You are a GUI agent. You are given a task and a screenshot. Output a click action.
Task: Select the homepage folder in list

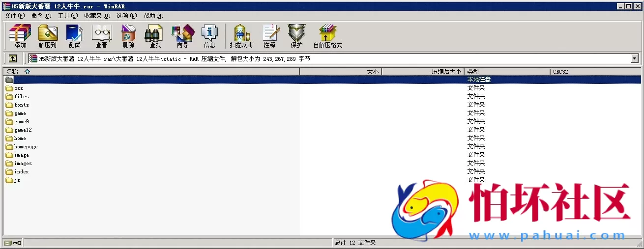coord(26,147)
